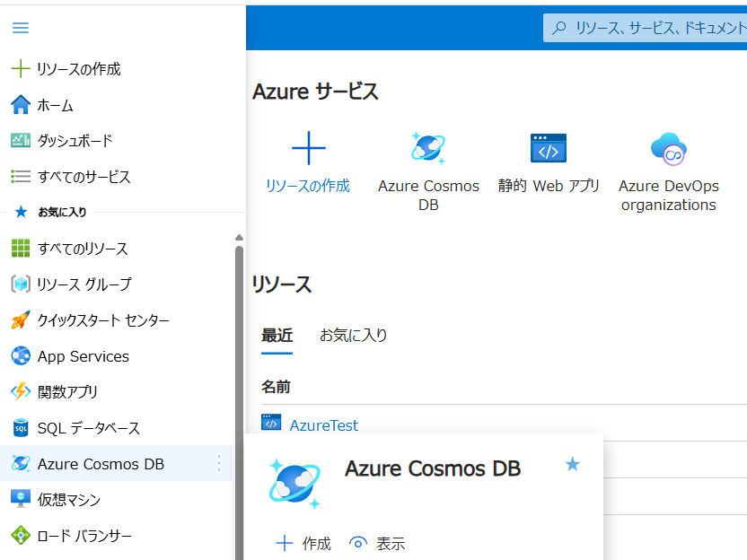747x560 pixels.
Task: Click the お気に入り star icon in the sidebar
Action: click(21, 212)
